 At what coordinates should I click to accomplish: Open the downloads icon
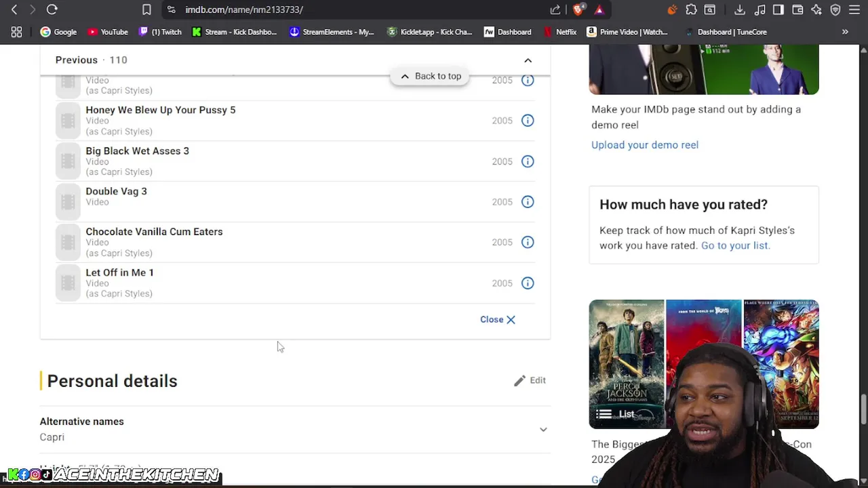click(740, 9)
